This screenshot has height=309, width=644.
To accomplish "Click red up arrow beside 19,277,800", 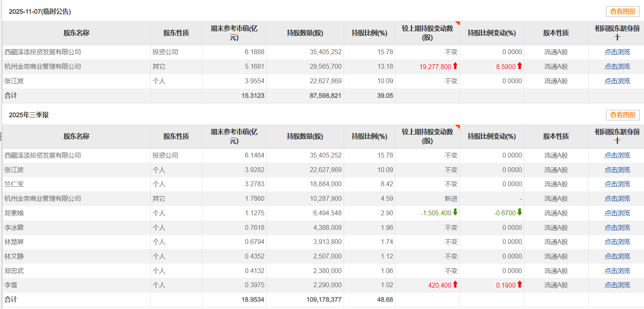I will pos(455,66).
